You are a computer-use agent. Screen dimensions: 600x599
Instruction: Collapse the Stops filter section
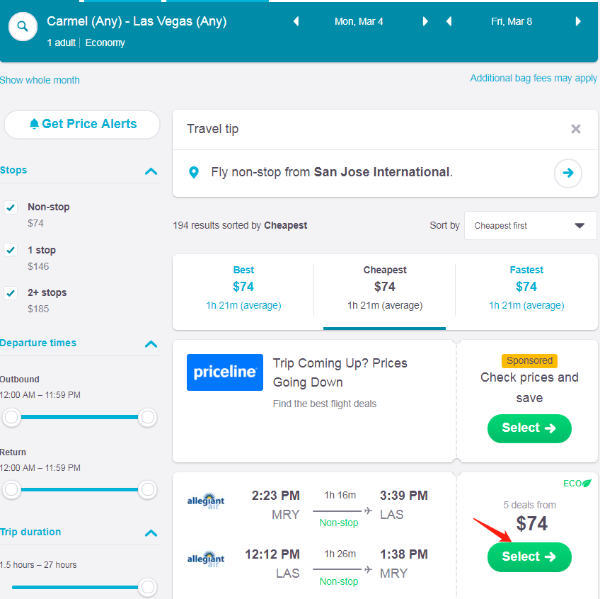point(151,171)
